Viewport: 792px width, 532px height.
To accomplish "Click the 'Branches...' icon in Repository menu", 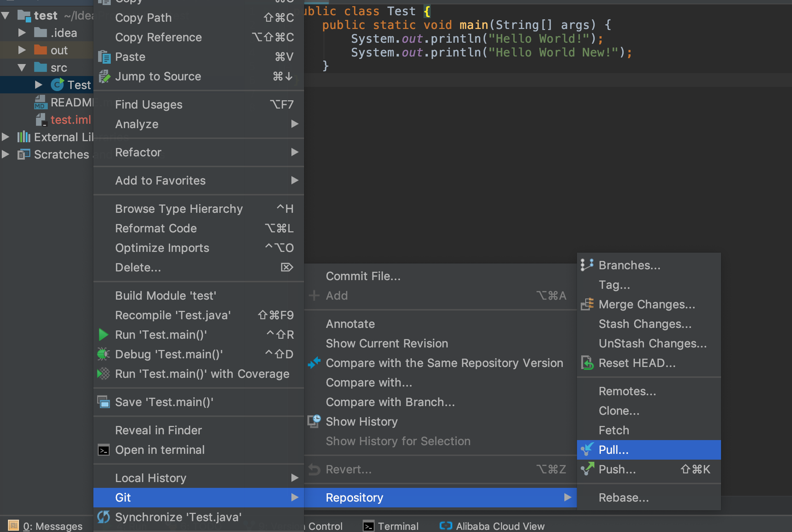I will 587,265.
